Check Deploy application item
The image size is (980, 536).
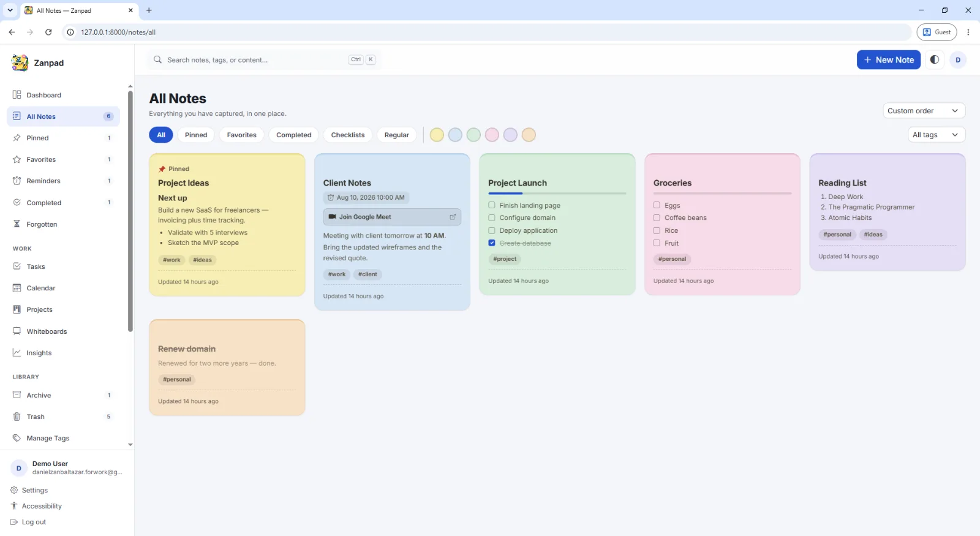(491, 230)
